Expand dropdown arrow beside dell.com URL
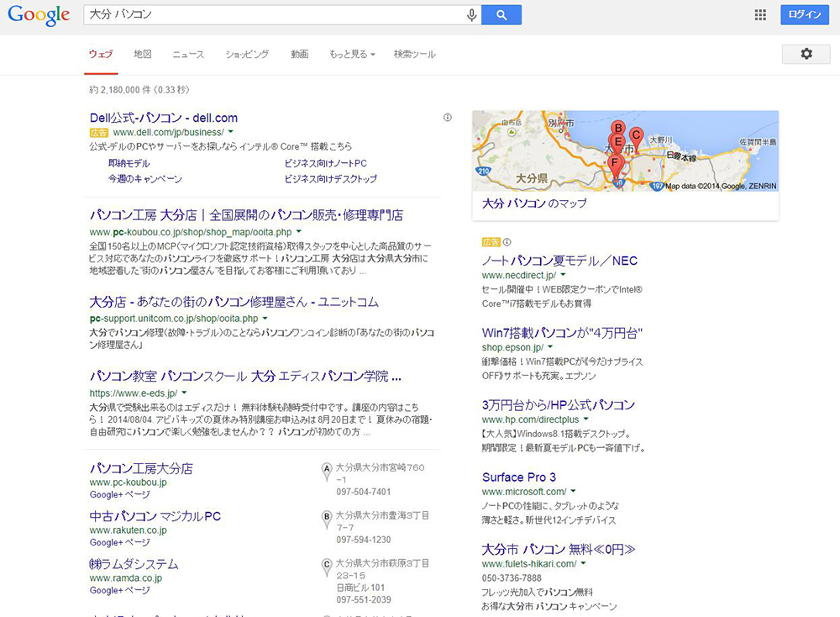 [x=231, y=132]
